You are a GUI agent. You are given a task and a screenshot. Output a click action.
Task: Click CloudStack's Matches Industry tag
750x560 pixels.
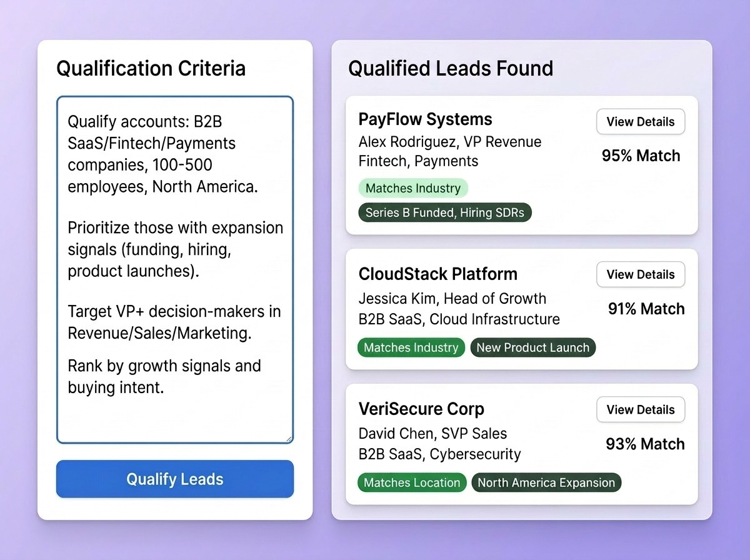click(x=411, y=347)
